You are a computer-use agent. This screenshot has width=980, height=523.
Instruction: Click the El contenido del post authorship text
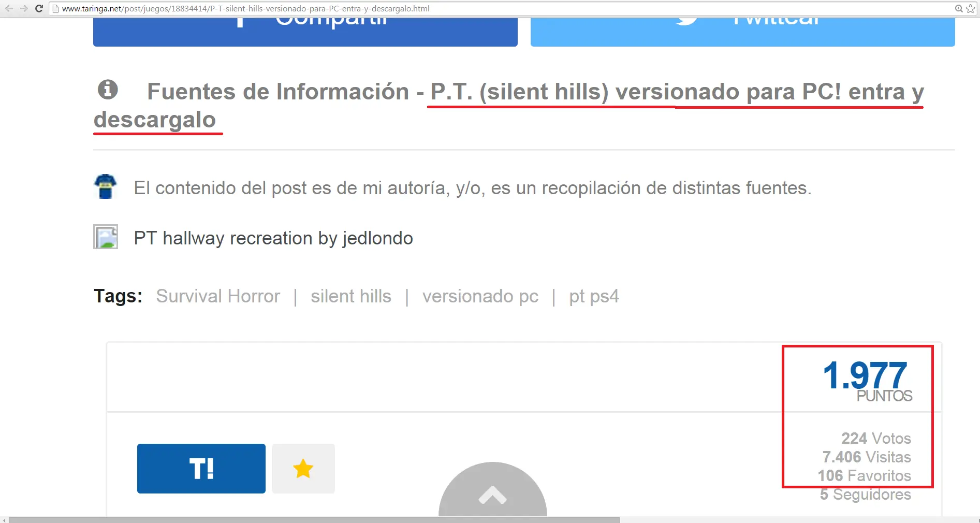(x=473, y=188)
